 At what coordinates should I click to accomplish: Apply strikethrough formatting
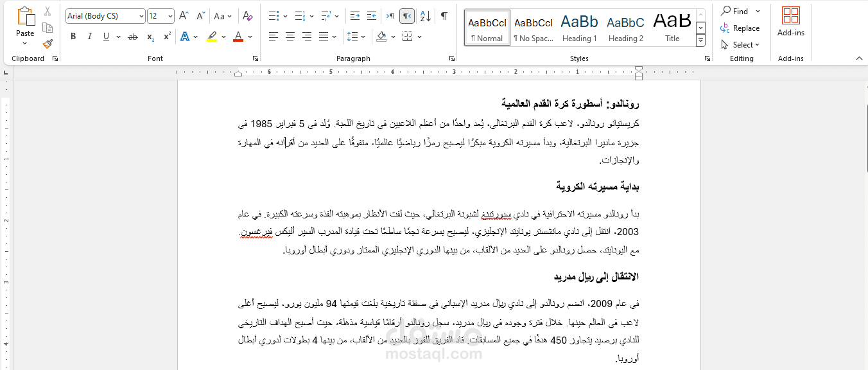133,37
